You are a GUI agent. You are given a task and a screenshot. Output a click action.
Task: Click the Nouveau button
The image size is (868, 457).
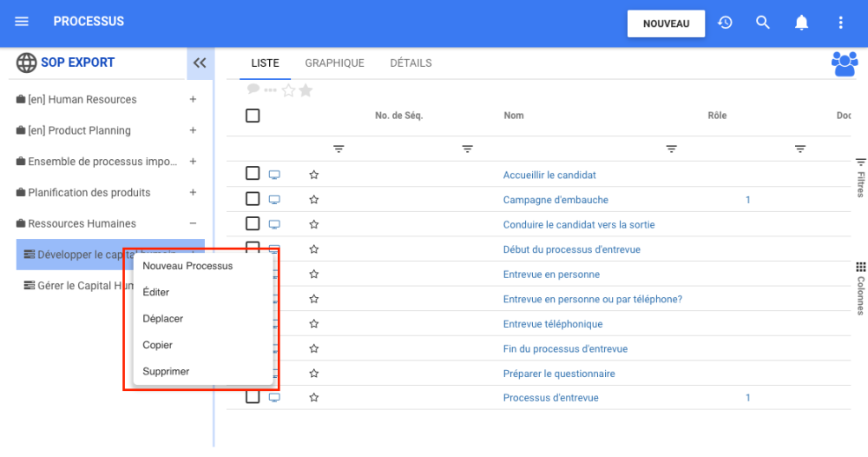(x=666, y=23)
